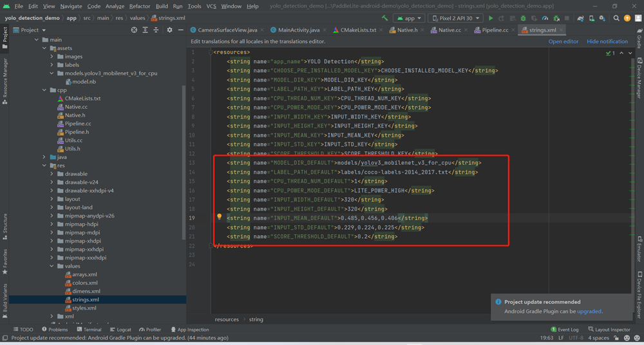Sync project with Gradle files icon

(x=580, y=18)
